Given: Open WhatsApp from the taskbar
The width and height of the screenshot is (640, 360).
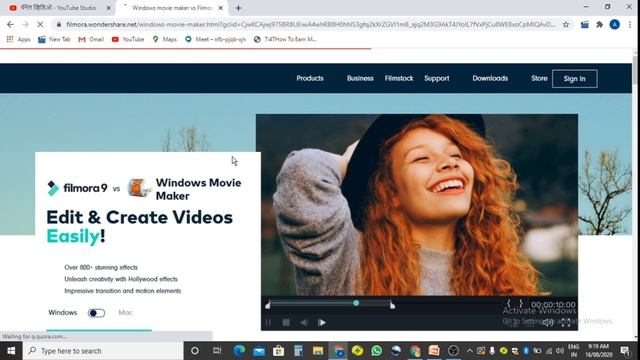Looking at the screenshot, I should coord(377,351).
